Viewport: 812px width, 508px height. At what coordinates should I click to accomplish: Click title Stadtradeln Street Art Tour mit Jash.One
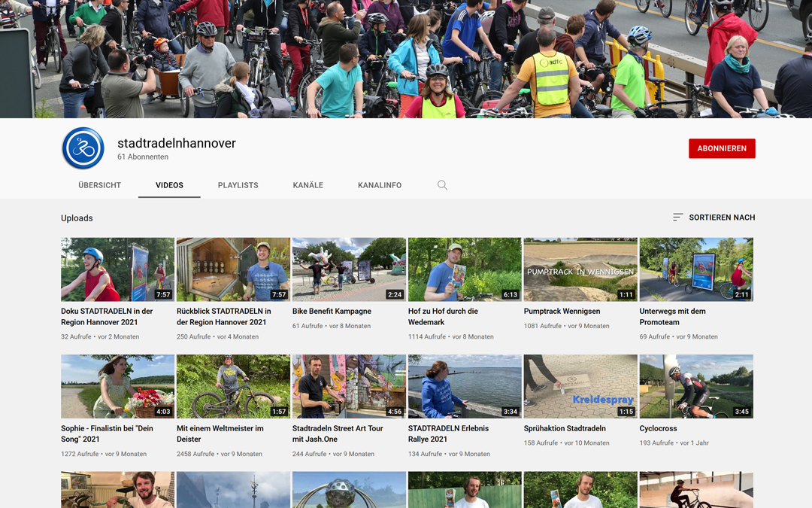(x=338, y=433)
